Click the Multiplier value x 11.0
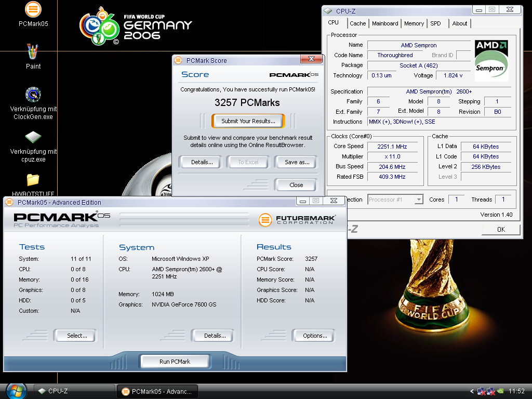 click(392, 157)
